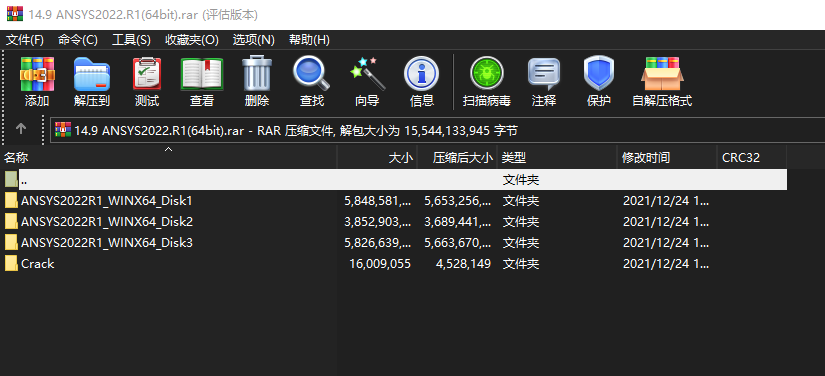The width and height of the screenshot is (825, 376).
Task: Click the WinRAR title bar icon
Action: [x=15, y=14]
